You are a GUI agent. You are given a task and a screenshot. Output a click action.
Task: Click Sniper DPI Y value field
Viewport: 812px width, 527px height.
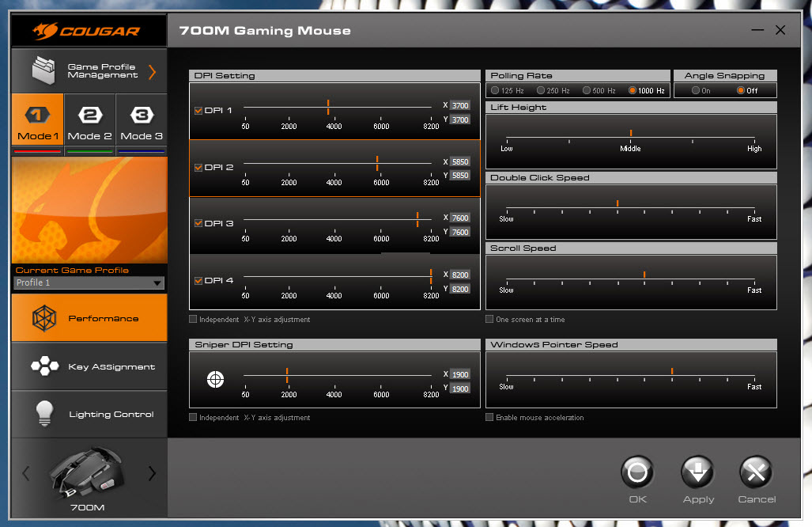pyautogui.click(x=460, y=389)
